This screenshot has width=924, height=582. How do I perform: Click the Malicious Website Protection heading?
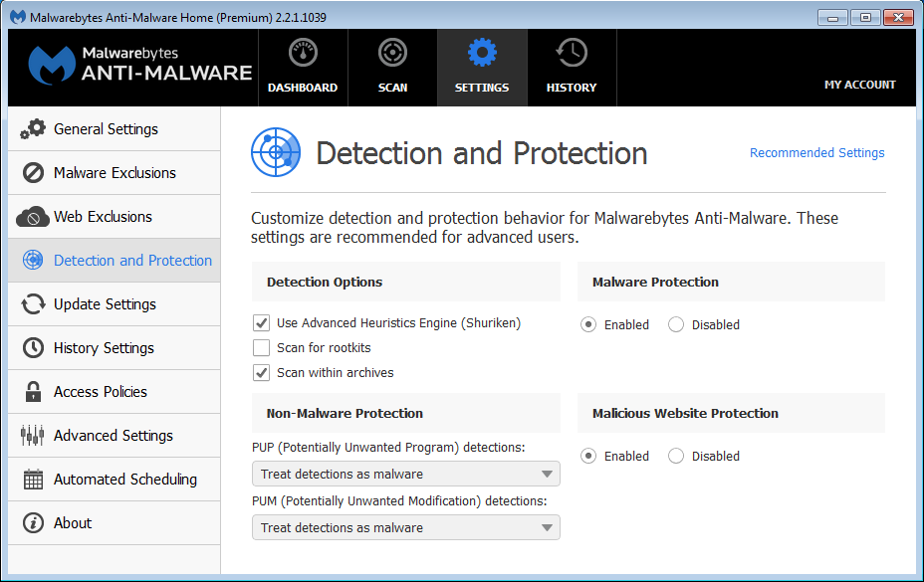(685, 413)
